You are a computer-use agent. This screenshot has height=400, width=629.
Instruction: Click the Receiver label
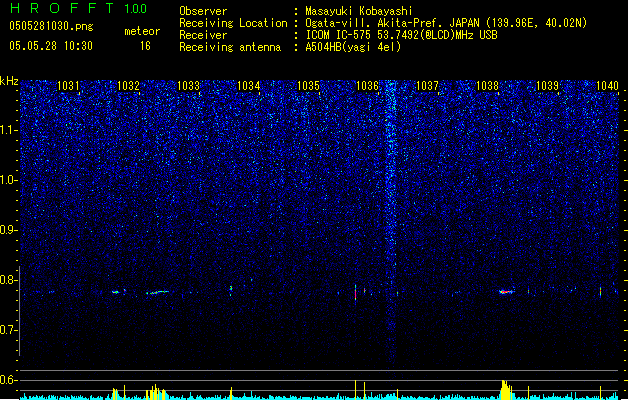(203, 35)
